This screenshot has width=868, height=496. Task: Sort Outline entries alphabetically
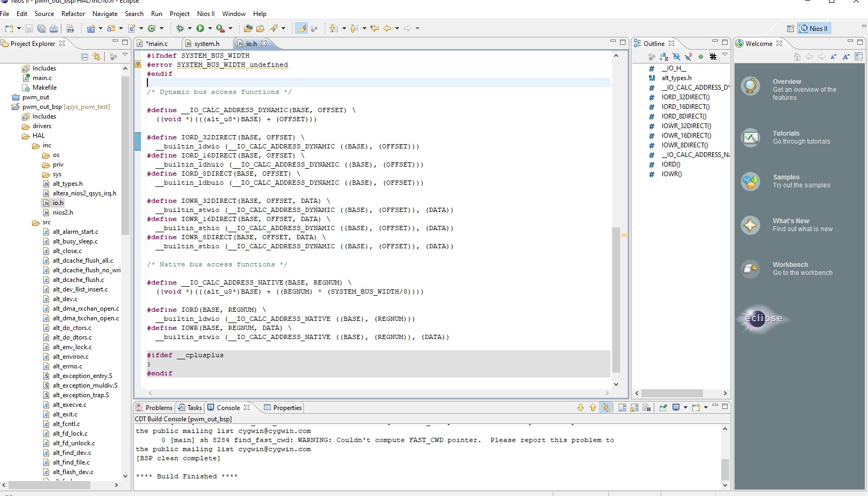click(664, 57)
